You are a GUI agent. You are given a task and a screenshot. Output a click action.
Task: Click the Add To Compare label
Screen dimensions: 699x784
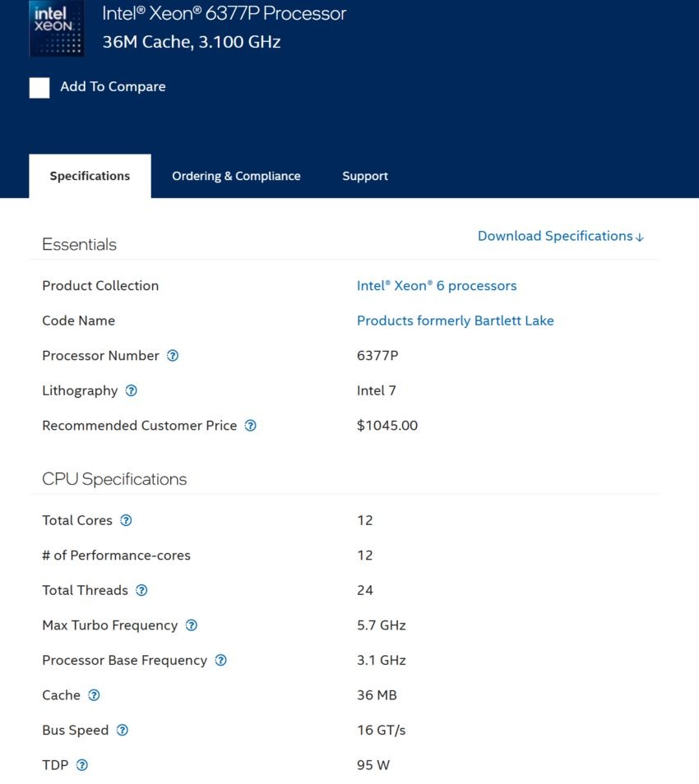tap(113, 86)
